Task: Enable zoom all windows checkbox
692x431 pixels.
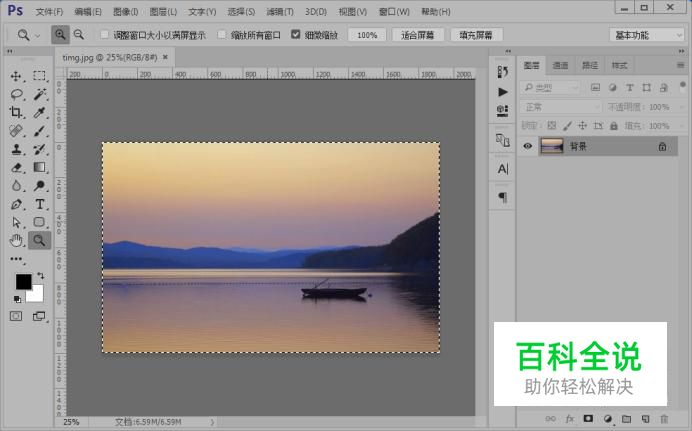Action: [x=222, y=34]
